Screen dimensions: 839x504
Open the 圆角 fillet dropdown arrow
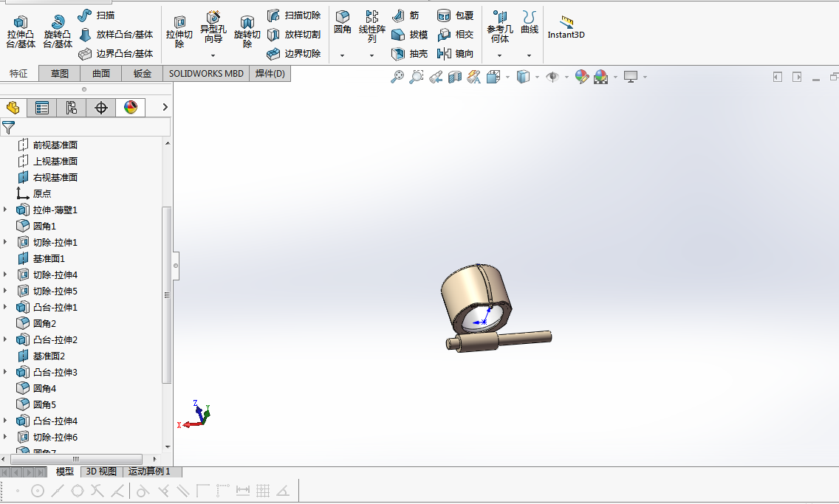click(343, 55)
